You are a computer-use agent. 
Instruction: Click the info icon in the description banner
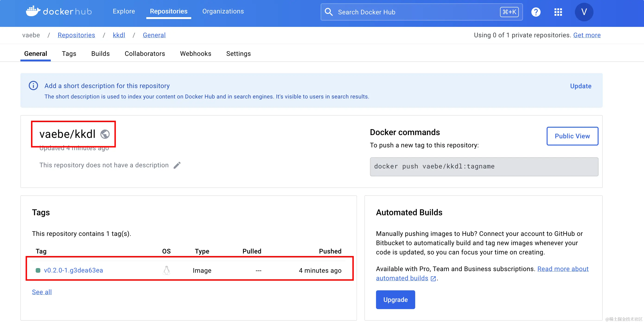click(x=33, y=86)
